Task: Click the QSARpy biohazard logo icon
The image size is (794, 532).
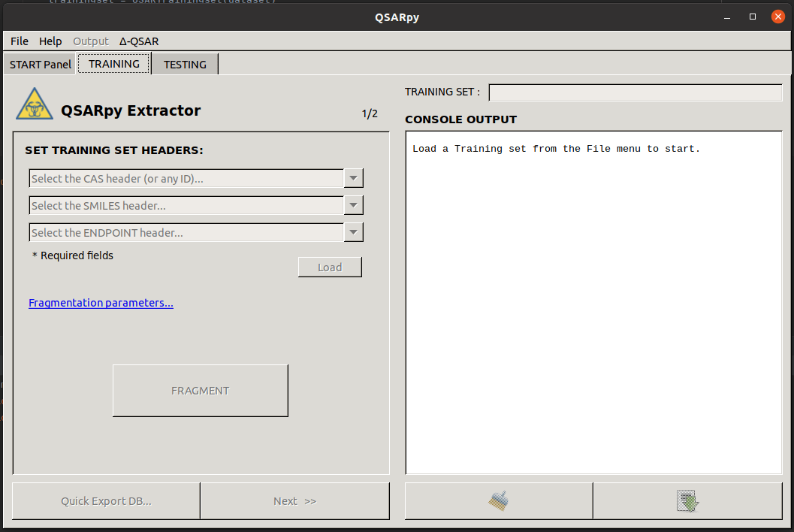Action: 35,104
